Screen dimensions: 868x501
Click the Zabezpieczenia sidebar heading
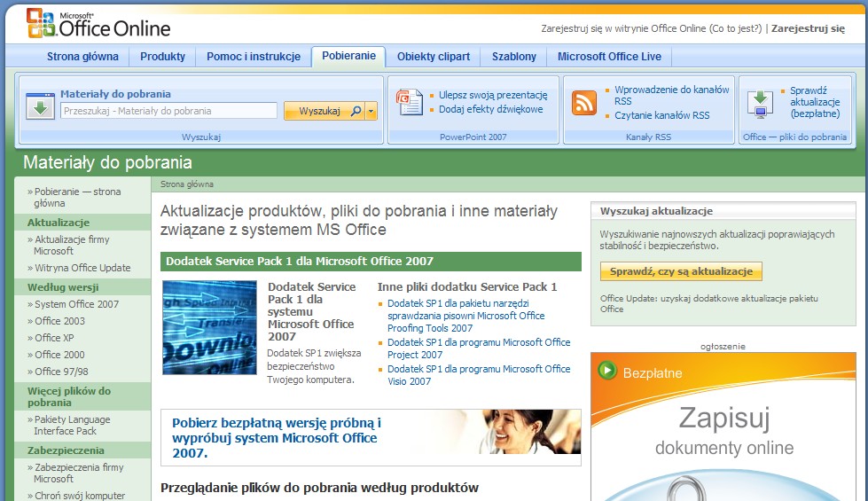click(66, 450)
